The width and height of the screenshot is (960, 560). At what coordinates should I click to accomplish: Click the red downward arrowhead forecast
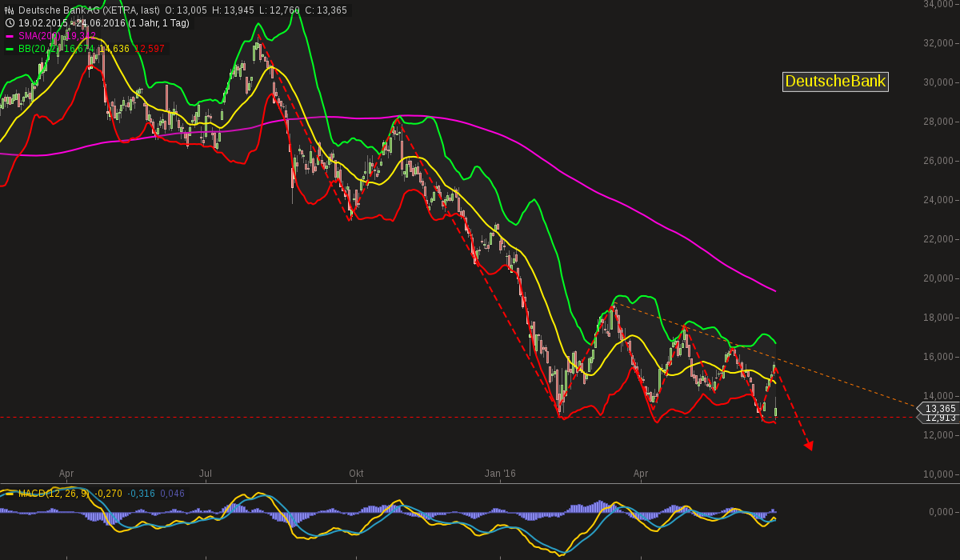point(808,445)
